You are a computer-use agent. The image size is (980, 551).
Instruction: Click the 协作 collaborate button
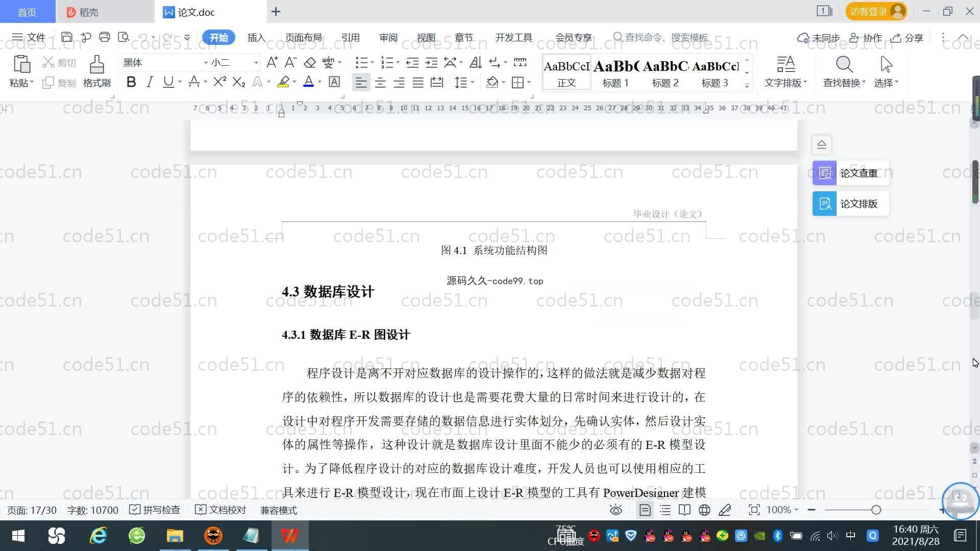pyautogui.click(x=866, y=38)
